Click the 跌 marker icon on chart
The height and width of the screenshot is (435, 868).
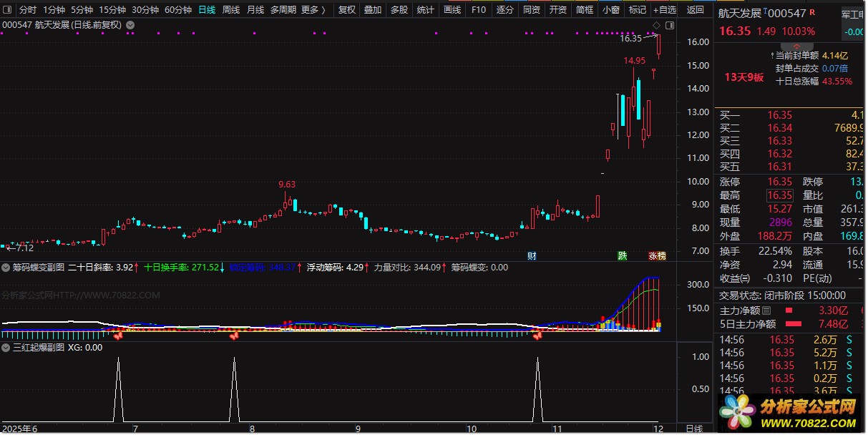[x=623, y=255]
